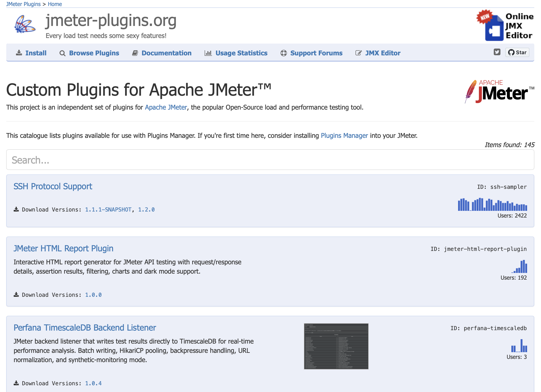
Task: Click the 'ID: jmeter-html-report-plugin' text
Action: coord(478,249)
